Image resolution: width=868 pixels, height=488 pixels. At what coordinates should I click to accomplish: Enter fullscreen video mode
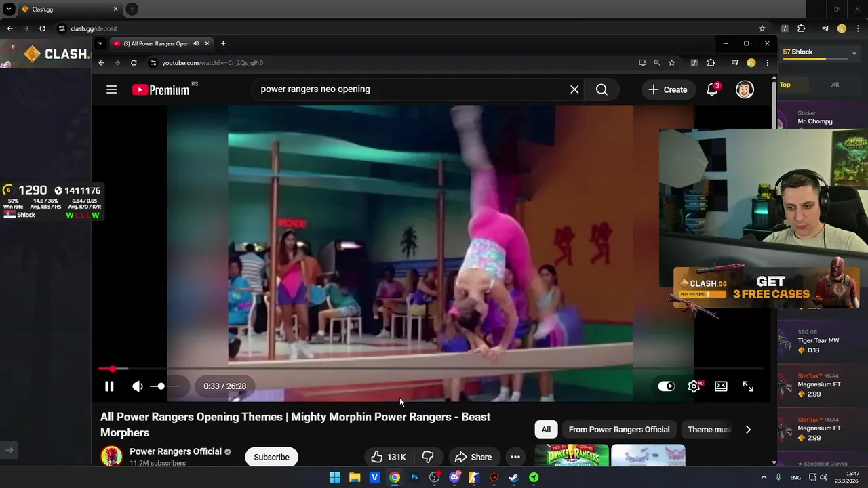(x=748, y=386)
